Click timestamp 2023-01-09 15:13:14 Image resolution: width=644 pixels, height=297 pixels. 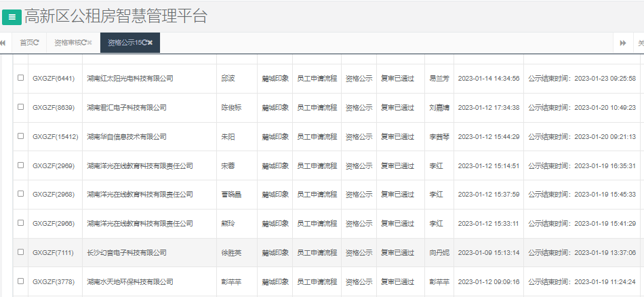489,253
